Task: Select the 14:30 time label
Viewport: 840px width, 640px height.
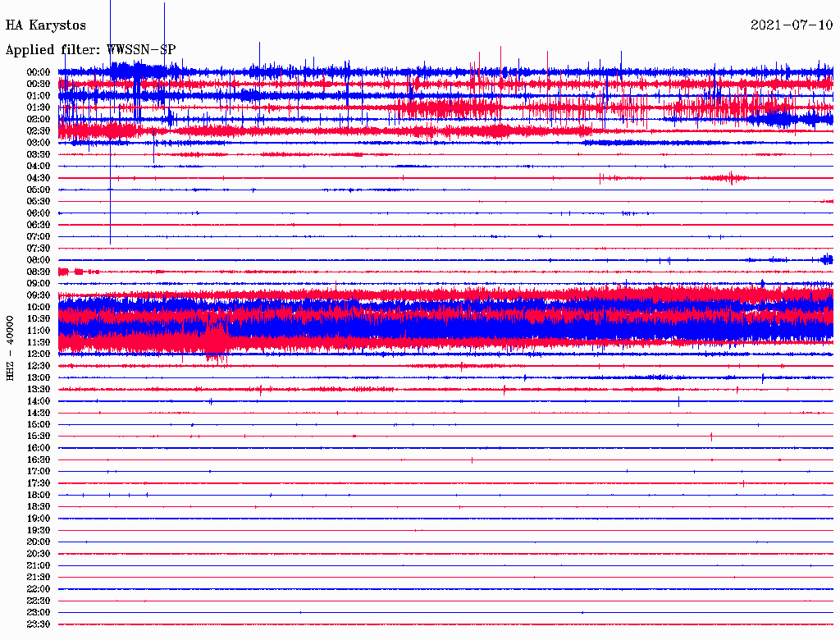Action: point(39,414)
